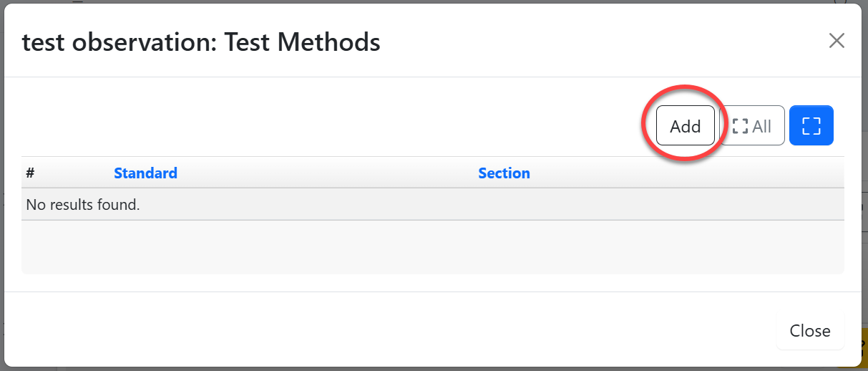Click the 'test observation: Test Methods' title

coord(201,43)
